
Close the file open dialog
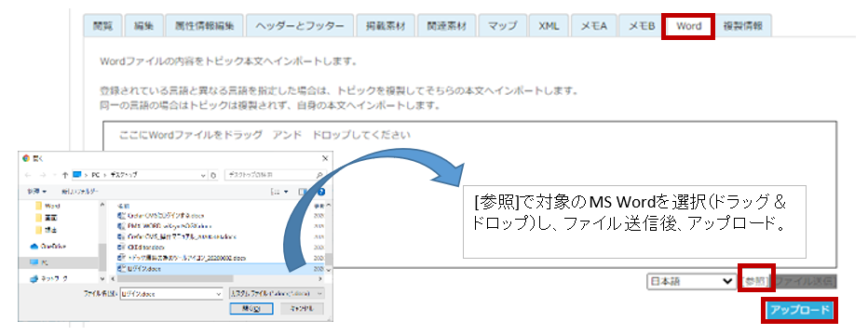(325, 158)
